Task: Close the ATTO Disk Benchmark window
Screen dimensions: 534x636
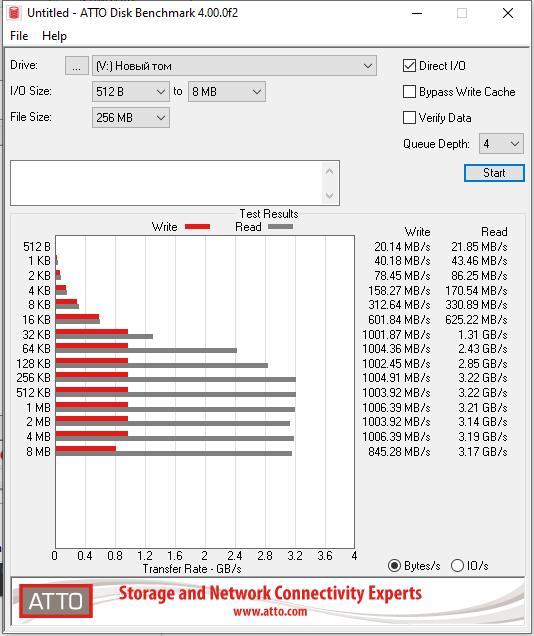Action: (x=508, y=13)
